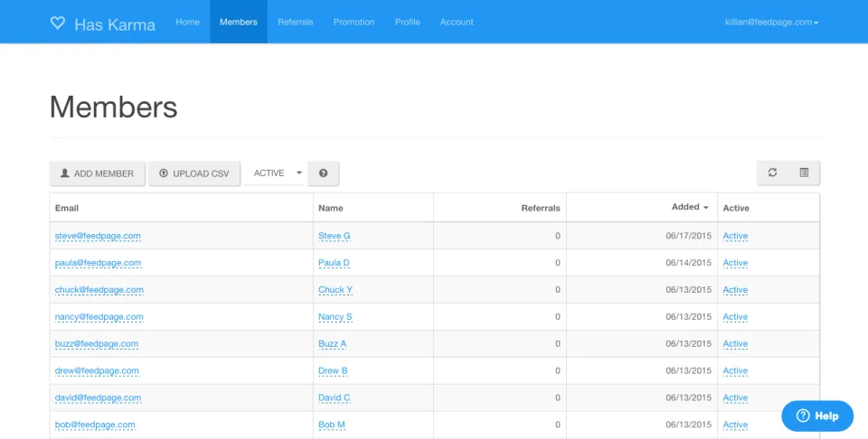Click the name Paula D
Image resolution: width=868 pixels, height=439 pixels.
(x=334, y=263)
